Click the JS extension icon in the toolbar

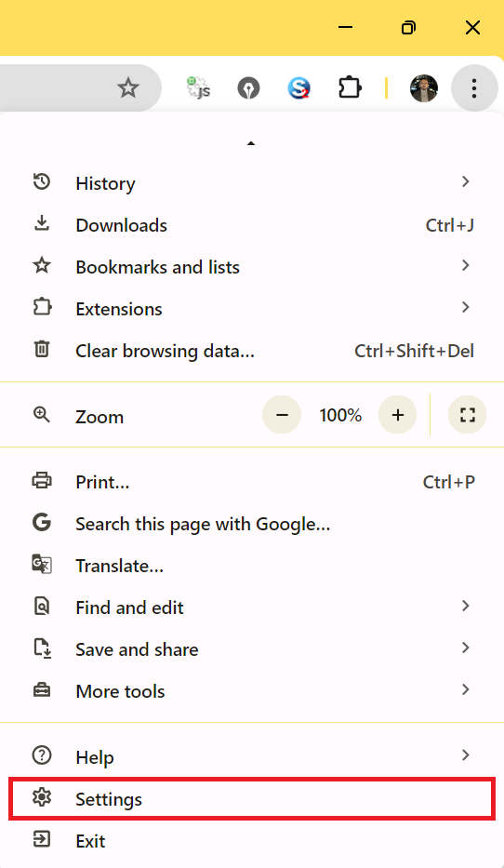pos(198,88)
